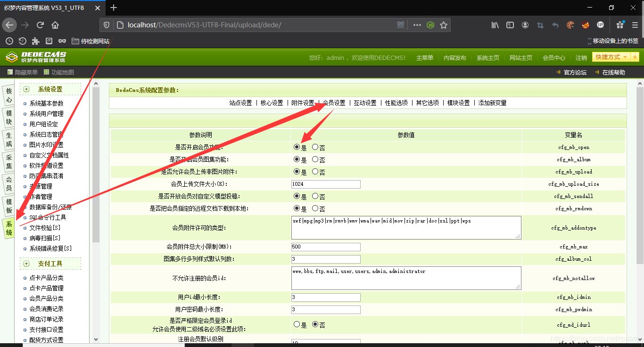Select the 采集 vertical side tab
The image size is (644, 347).
click(x=8, y=163)
